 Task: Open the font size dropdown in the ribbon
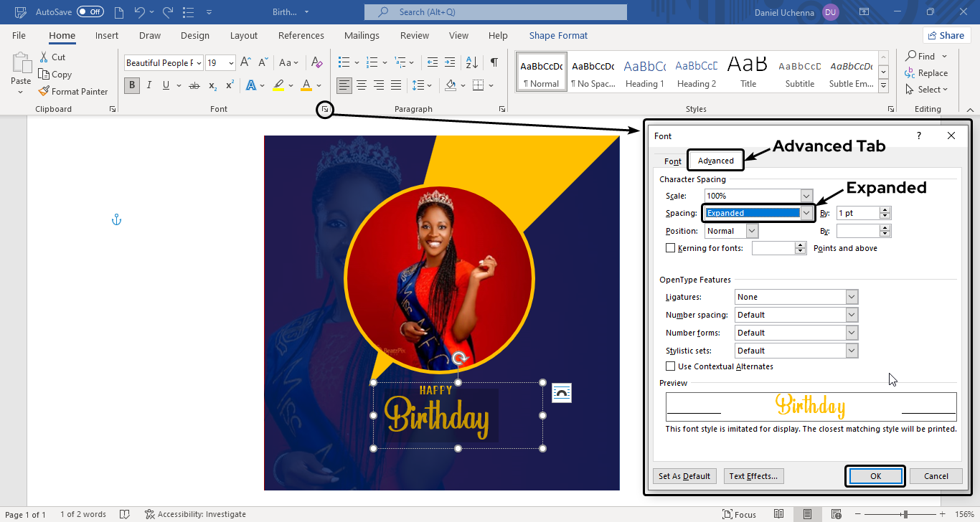tap(231, 63)
